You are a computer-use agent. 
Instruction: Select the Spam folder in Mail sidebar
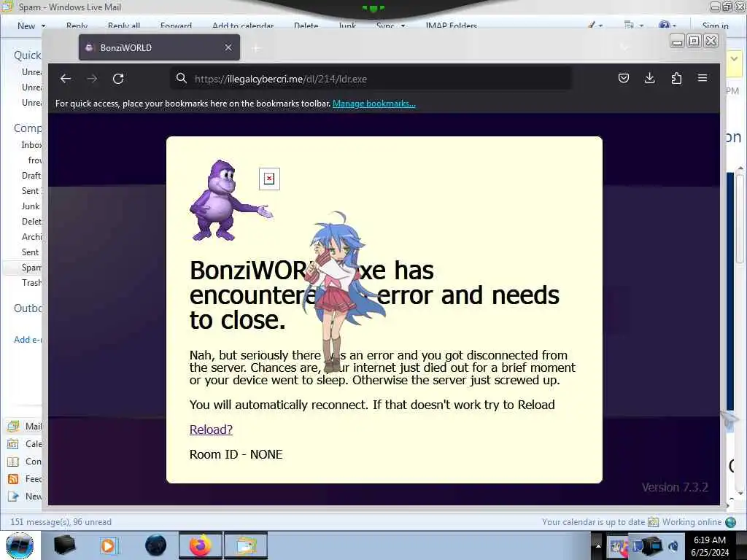31,267
